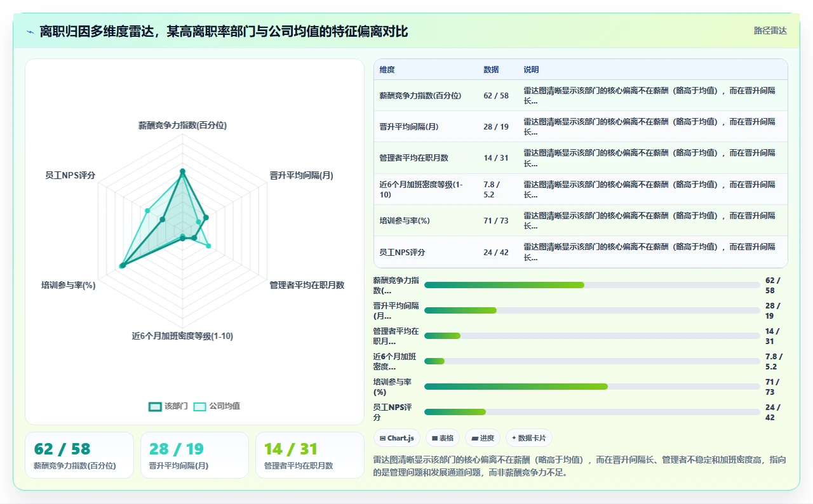The height and width of the screenshot is (504, 813).
Task: Open the 62 / 58 薪酬竞争力指数 data card
Action: 79,455
